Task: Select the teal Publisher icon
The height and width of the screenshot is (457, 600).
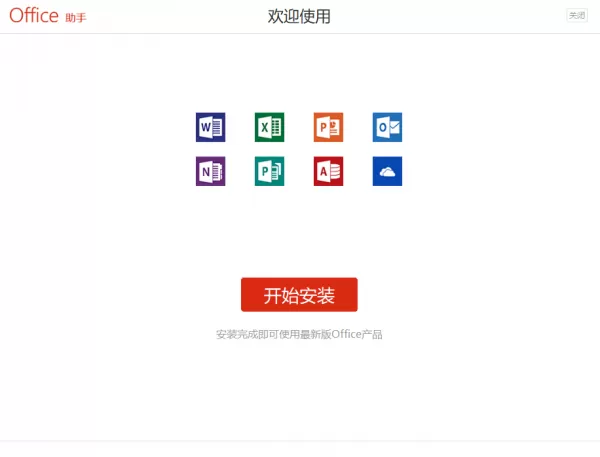Action: click(269, 171)
